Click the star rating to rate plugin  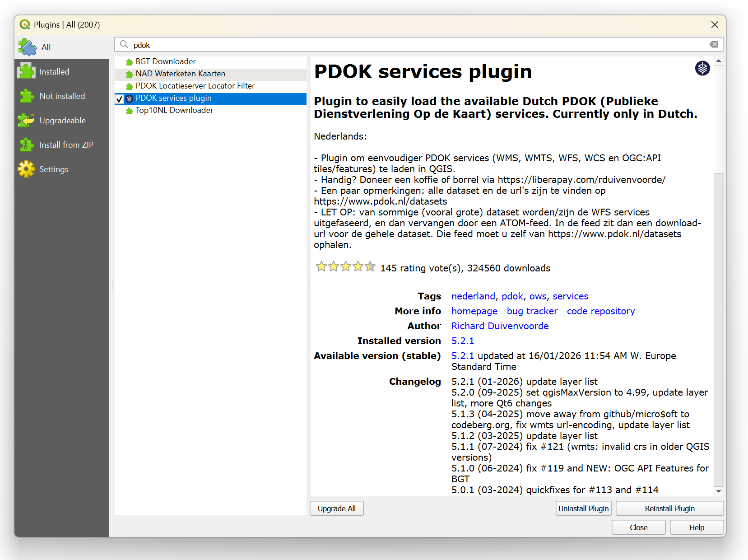pyautogui.click(x=345, y=267)
